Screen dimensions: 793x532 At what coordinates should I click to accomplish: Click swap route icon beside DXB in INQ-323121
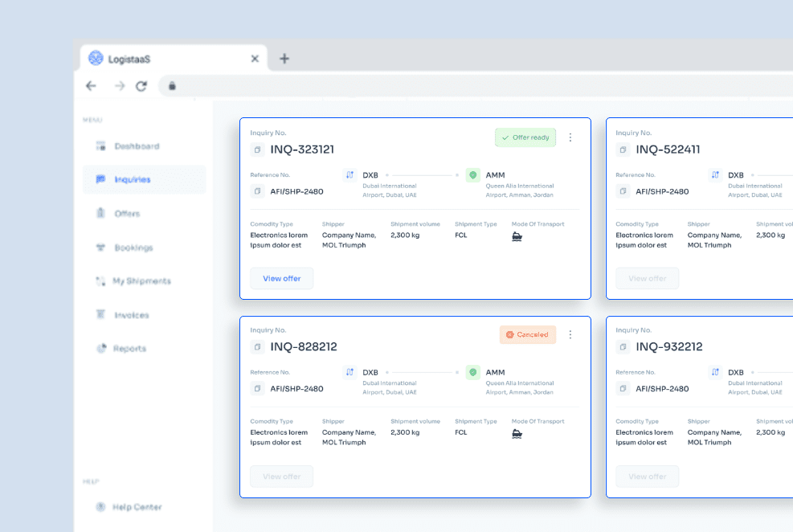[349, 174]
